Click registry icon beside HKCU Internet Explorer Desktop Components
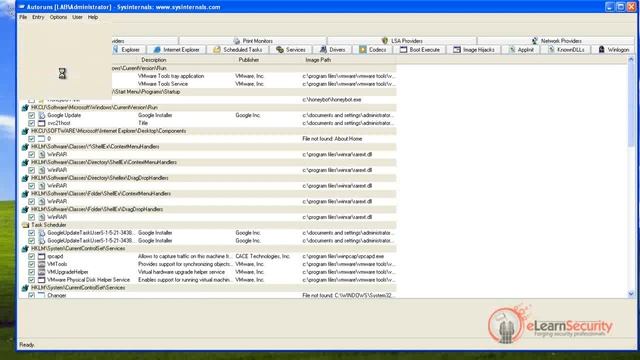The height and width of the screenshot is (360, 640). coord(25,131)
